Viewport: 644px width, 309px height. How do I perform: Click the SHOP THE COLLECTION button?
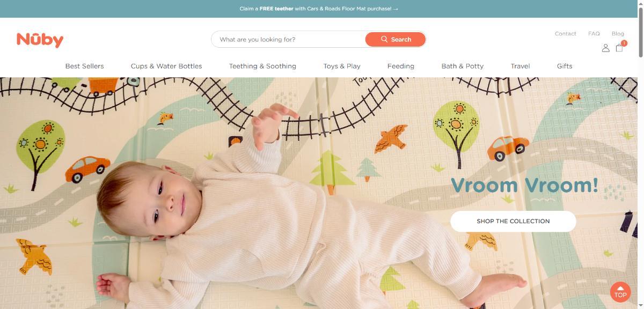click(513, 221)
